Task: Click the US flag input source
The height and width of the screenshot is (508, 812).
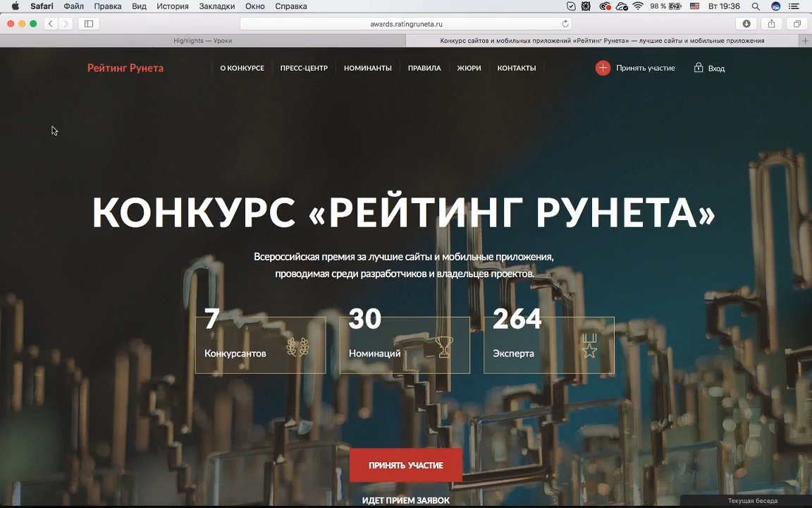Action: point(694,6)
